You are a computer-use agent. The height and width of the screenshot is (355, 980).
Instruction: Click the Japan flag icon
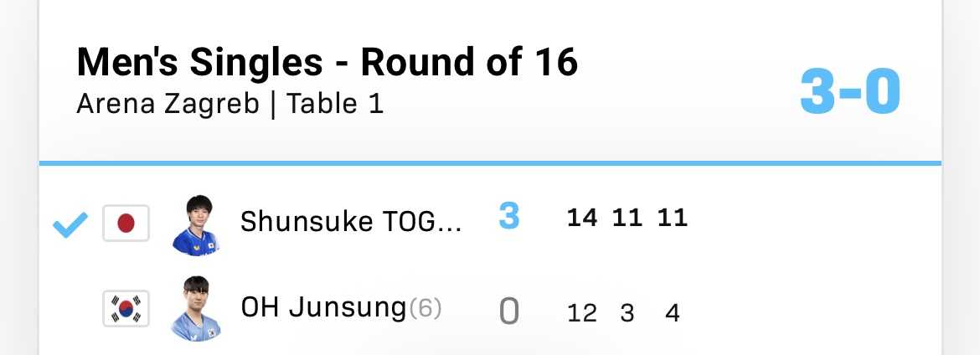(x=126, y=224)
